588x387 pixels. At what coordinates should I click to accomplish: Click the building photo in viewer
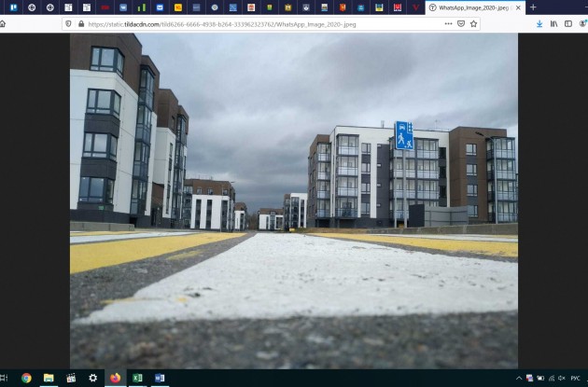(x=293, y=200)
